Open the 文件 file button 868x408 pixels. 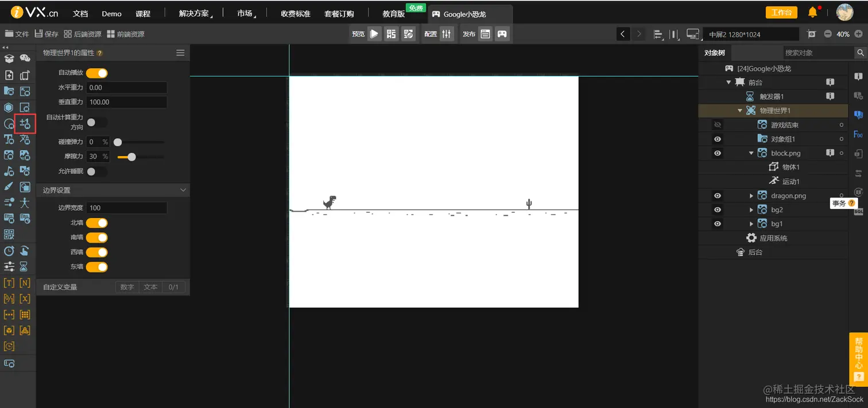[x=17, y=34]
